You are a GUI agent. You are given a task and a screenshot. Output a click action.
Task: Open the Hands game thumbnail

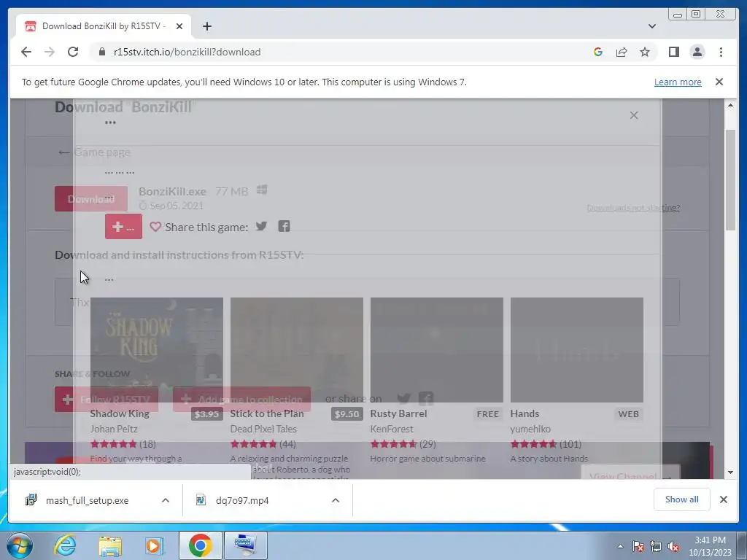(x=577, y=350)
